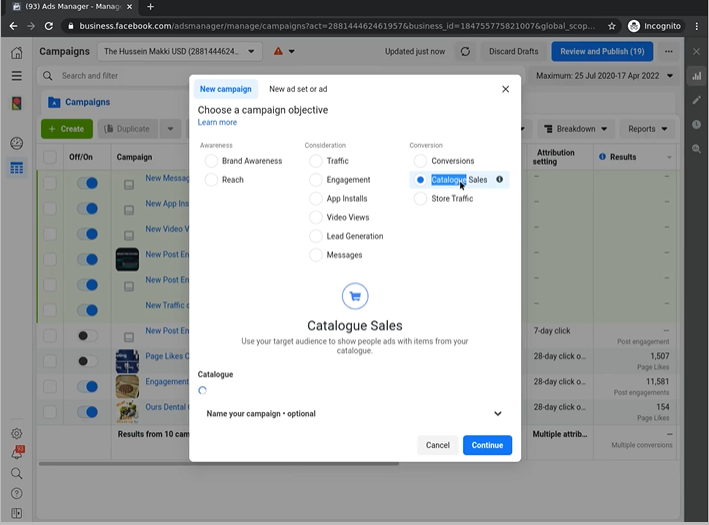This screenshot has width=709, height=525.
Task: Select Lead Generation objective
Action: coord(316,236)
